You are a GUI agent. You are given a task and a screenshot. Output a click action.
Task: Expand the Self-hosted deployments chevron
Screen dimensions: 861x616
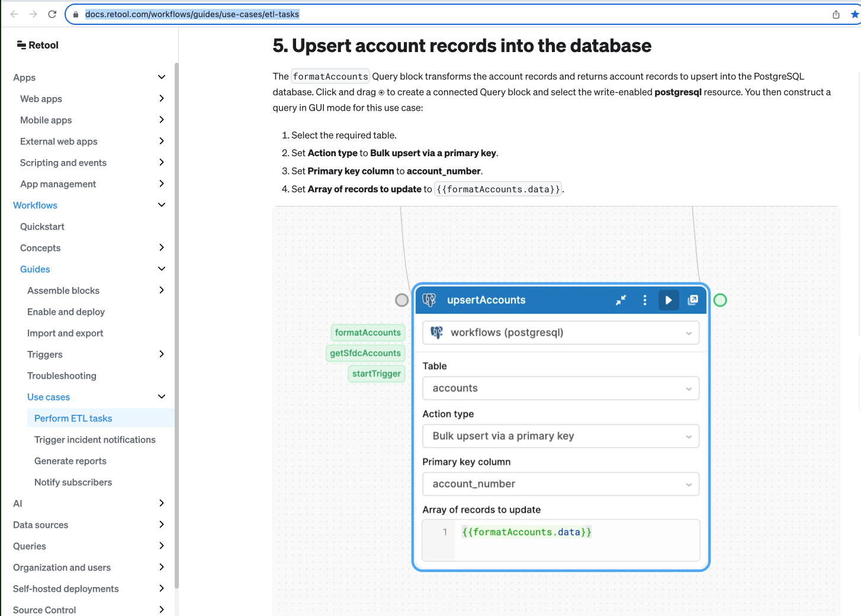coord(162,588)
